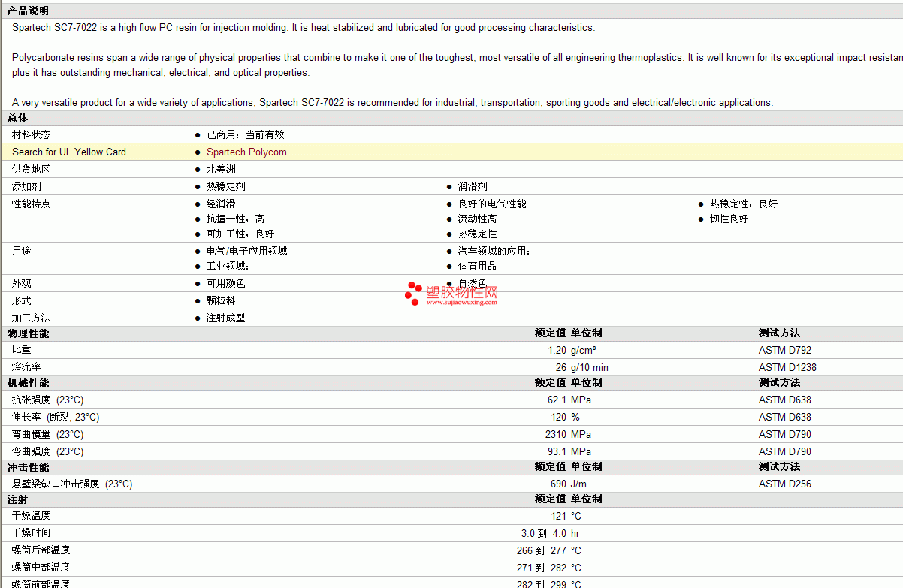The image size is (903, 588).
Task: Select the 1.20 specific gravity value
Action: tap(557, 350)
